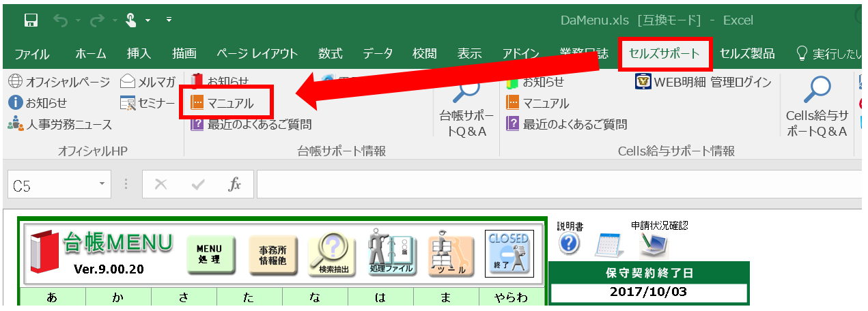Open オフィシャルページ globe link
This screenshot has height=311, width=868.
point(59,83)
